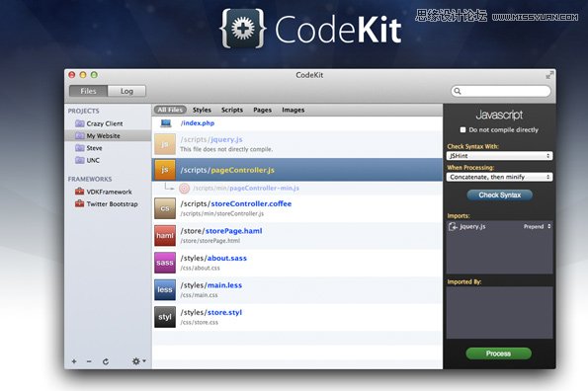Switch to the Log view
This screenshot has width=588, height=391.
126,91
